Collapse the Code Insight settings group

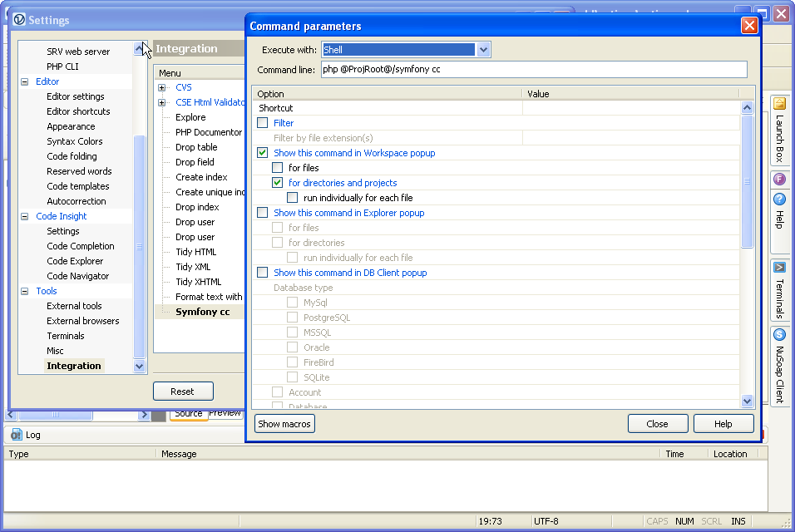click(x=25, y=216)
